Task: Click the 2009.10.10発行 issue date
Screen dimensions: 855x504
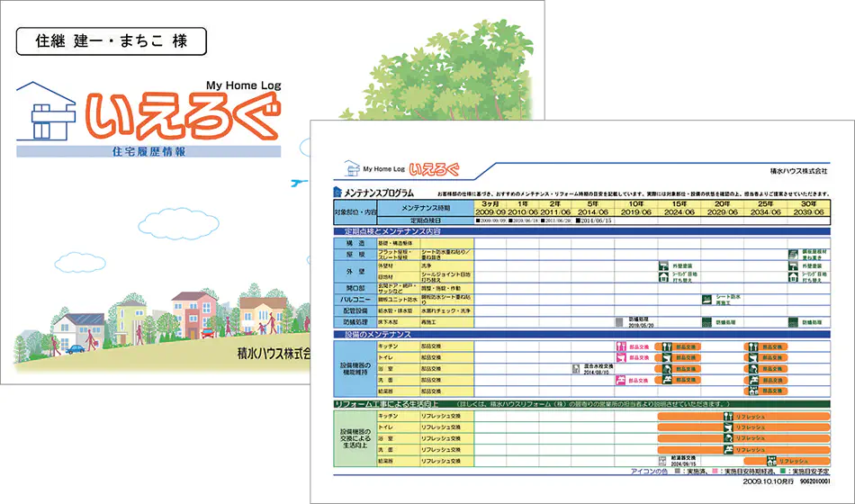Action: (x=769, y=482)
